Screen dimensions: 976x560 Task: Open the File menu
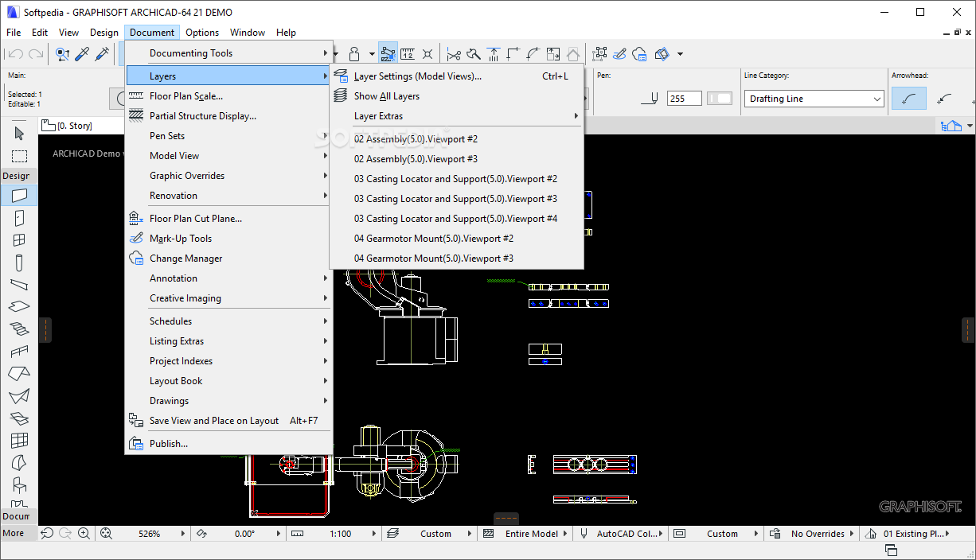tap(14, 33)
